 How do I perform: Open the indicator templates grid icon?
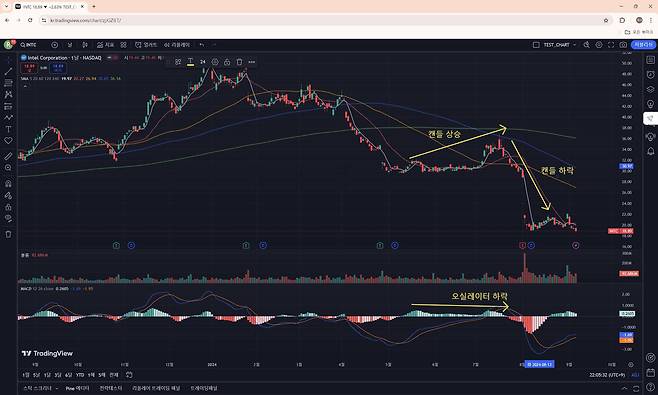click(x=123, y=44)
